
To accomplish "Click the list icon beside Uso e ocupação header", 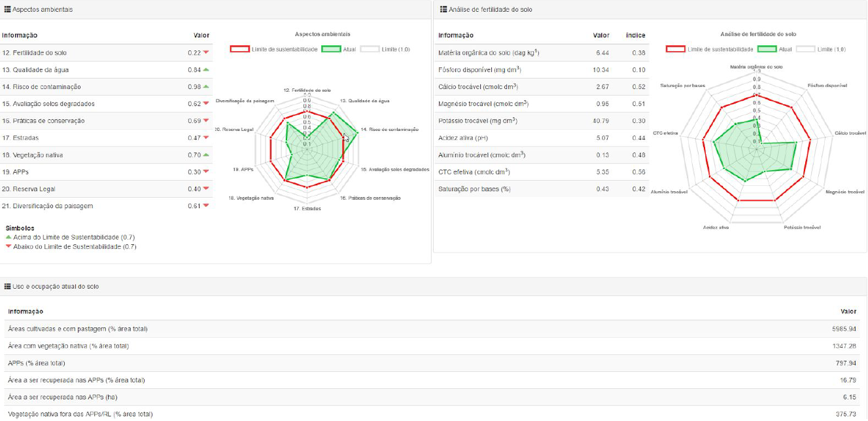I will [x=8, y=287].
